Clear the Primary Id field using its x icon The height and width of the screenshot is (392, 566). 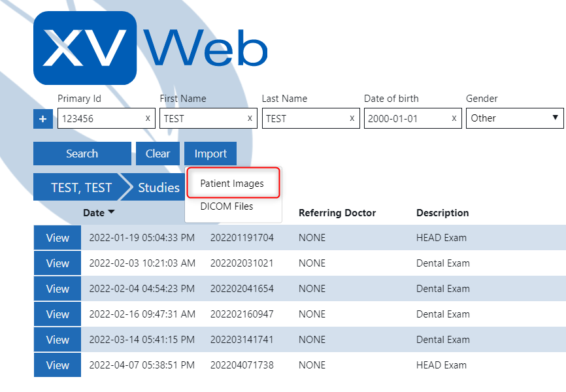pyautogui.click(x=148, y=118)
